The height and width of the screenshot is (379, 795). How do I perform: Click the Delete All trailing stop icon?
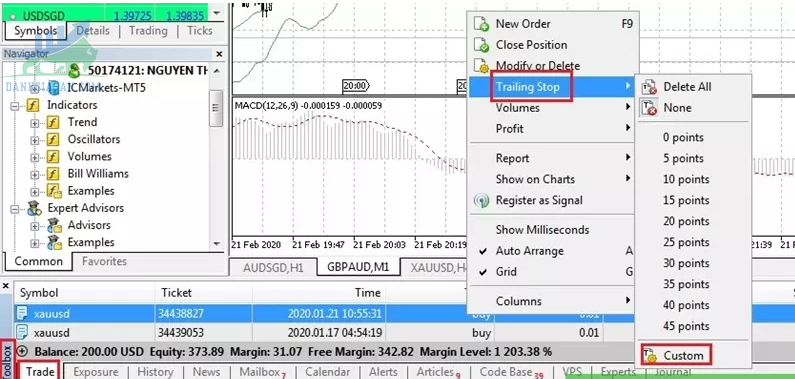(649, 87)
